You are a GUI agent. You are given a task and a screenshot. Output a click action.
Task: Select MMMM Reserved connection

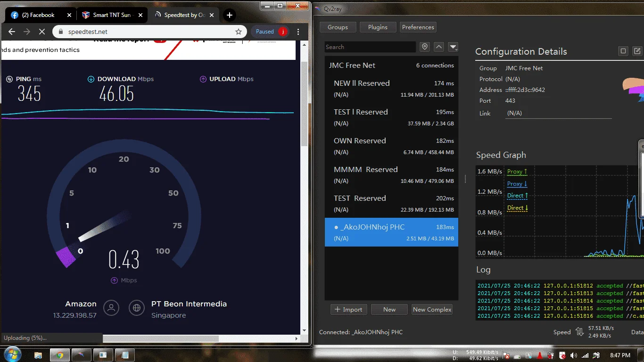tap(391, 175)
